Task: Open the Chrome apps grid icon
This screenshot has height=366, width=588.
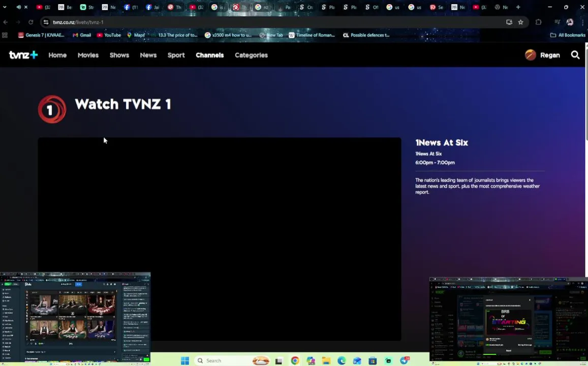Action: (5, 35)
